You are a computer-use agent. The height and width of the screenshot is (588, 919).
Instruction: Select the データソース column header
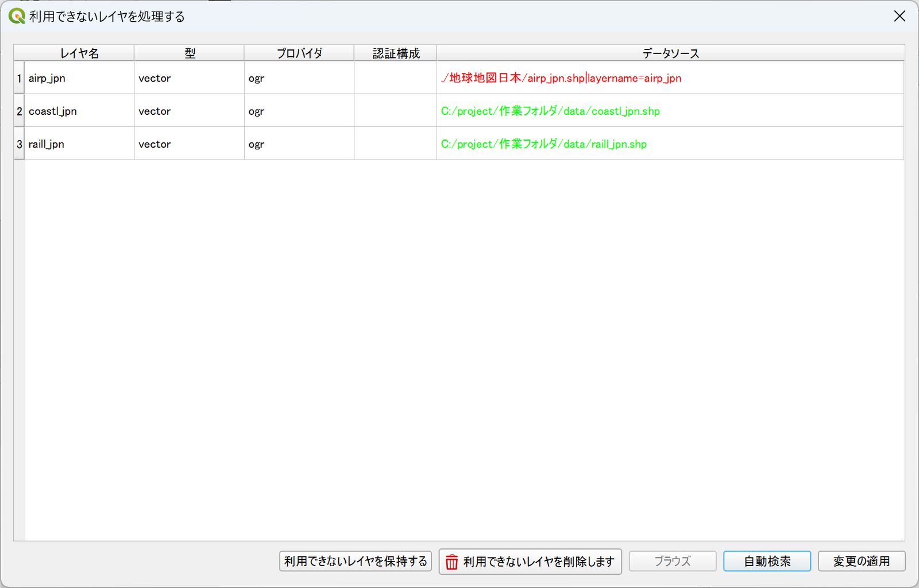(x=670, y=53)
